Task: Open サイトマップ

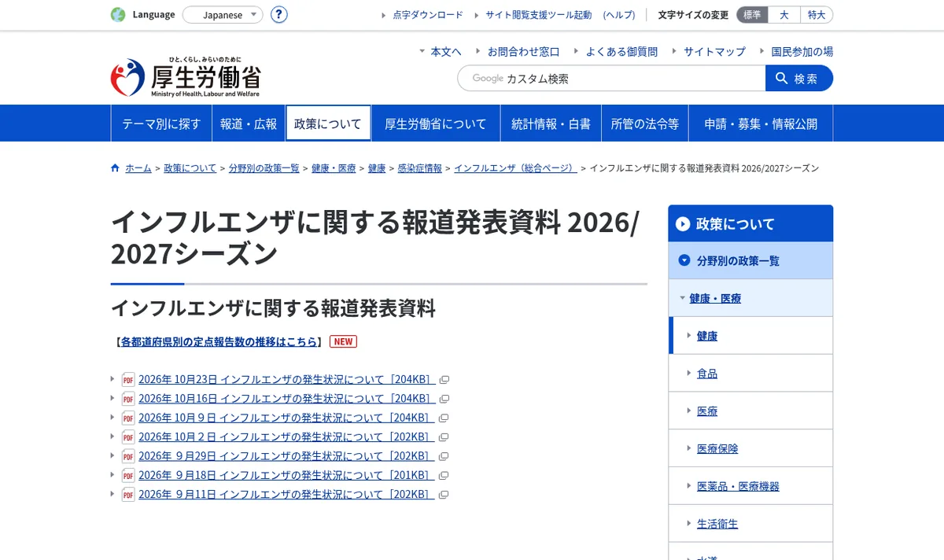Action: 714,51
